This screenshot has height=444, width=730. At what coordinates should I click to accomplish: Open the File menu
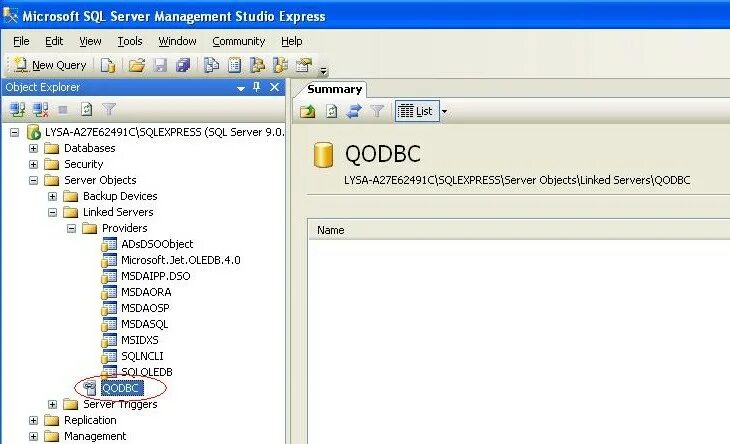pos(21,41)
